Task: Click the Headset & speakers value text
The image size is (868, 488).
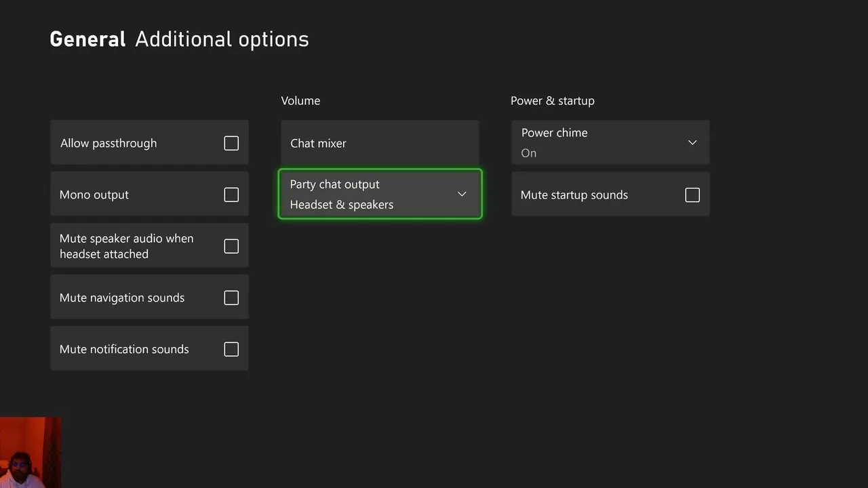Action: 341,205
